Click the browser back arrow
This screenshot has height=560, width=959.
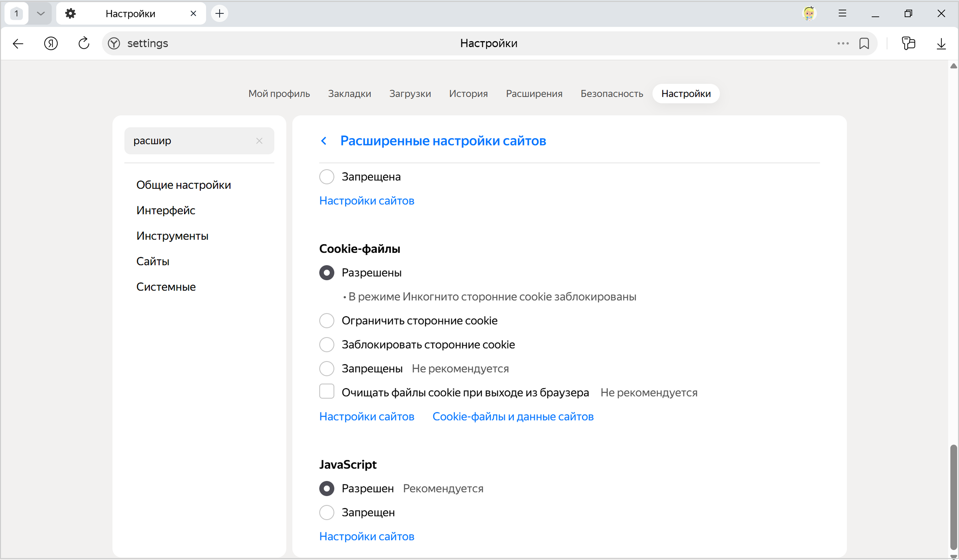18,43
